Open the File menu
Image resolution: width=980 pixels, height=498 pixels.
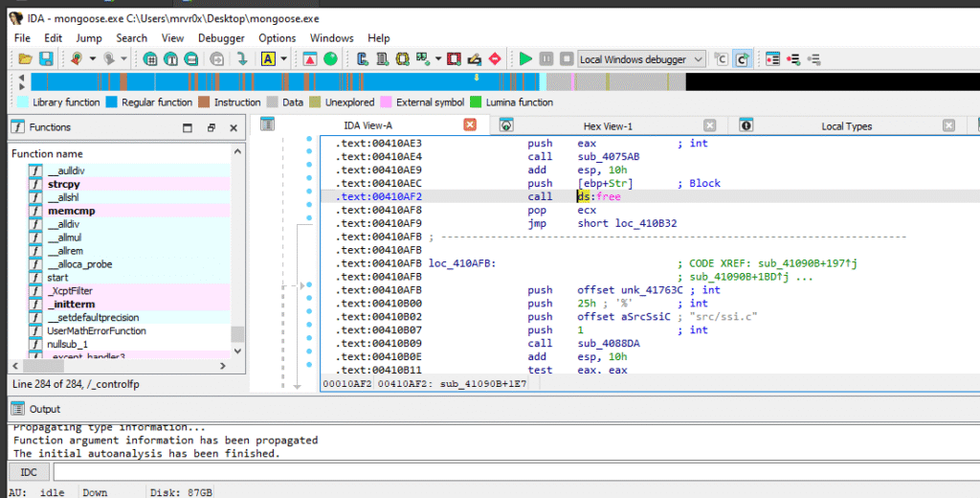point(22,38)
